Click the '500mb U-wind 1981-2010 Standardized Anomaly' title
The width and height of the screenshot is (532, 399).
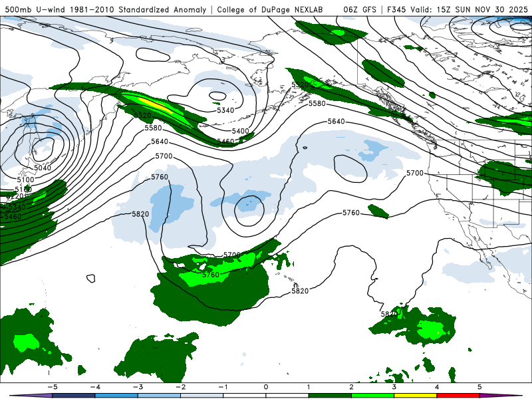click(106, 9)
